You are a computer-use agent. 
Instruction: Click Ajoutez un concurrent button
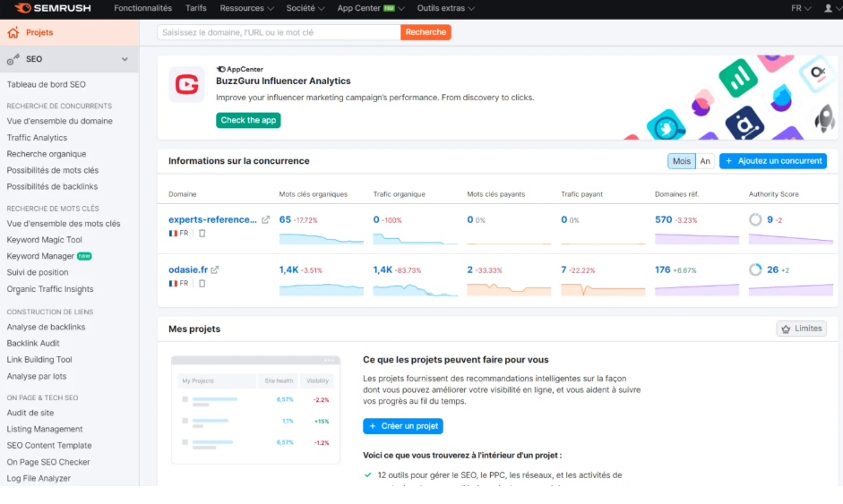(x=773, y=161)
